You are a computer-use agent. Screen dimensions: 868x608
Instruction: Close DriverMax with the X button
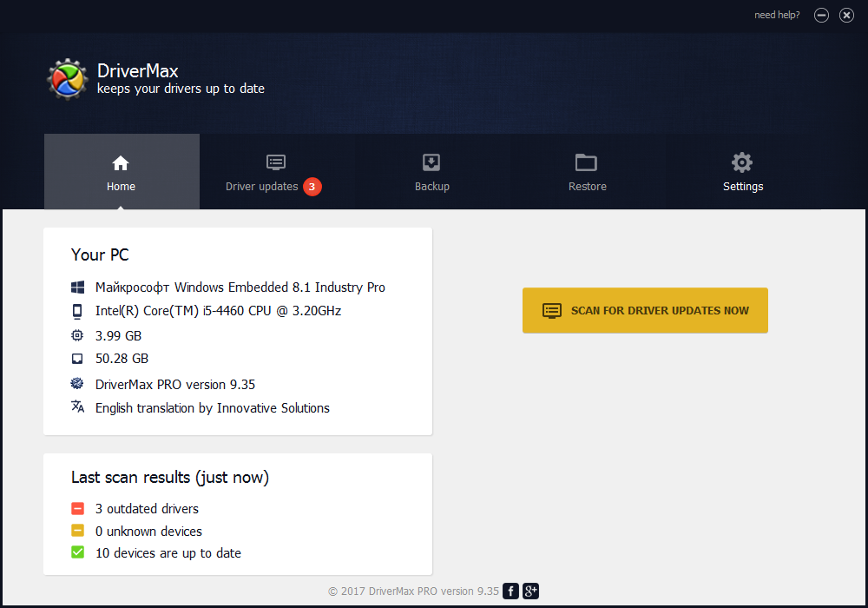pyautogui.click(x=846, y=16)
